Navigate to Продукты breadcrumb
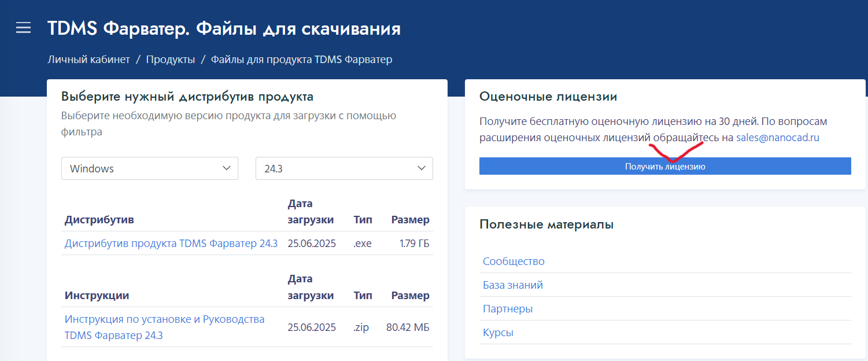Screen dimensions: 868x361 (170, 60)
